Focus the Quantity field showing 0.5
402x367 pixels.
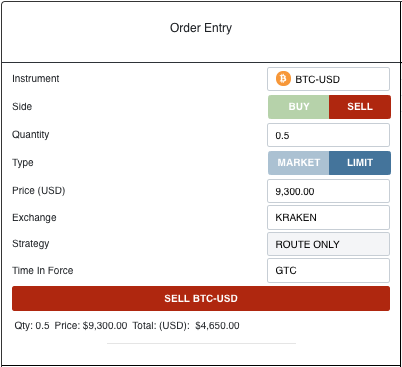[x=328, y=135]
